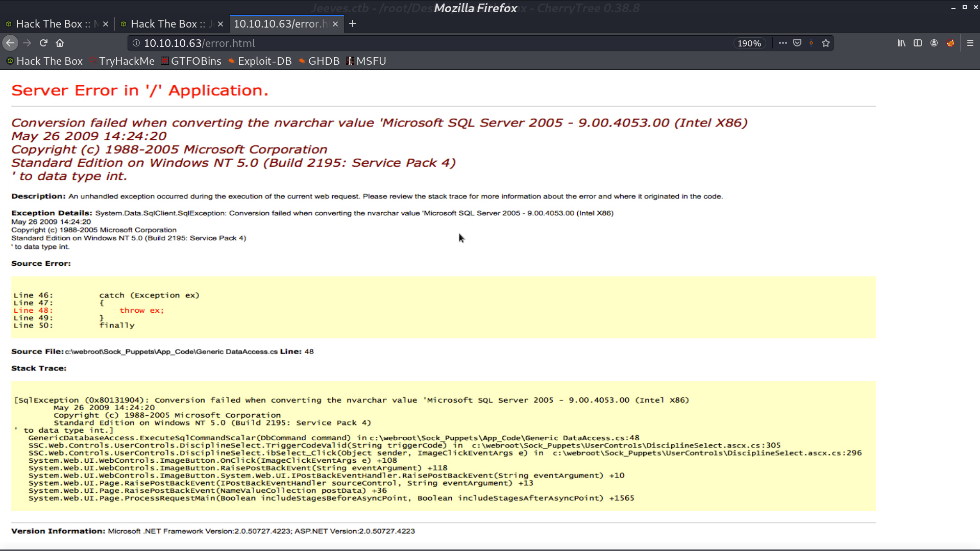Click the 'Version Information:' line
Viewport: 980px width, 551px height.
213,531
